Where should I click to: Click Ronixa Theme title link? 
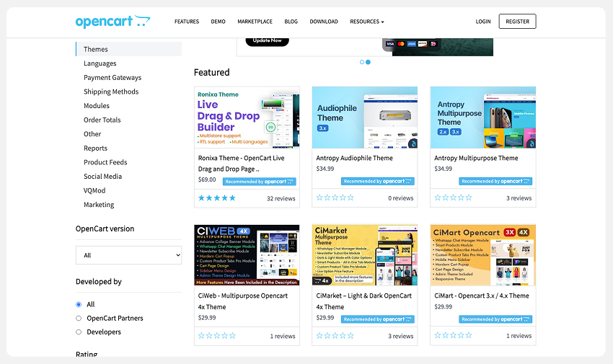(x=241, y=163)
